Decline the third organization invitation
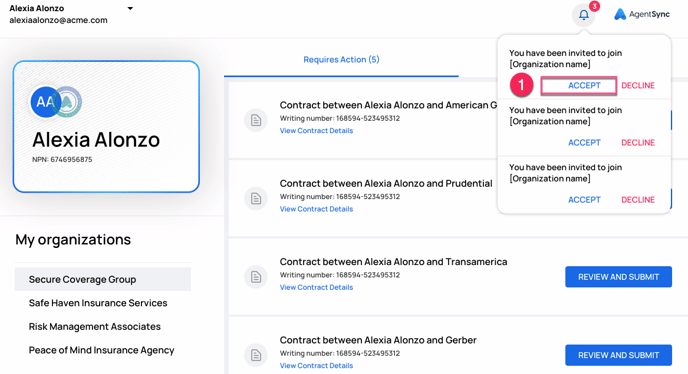 [638, 200]
